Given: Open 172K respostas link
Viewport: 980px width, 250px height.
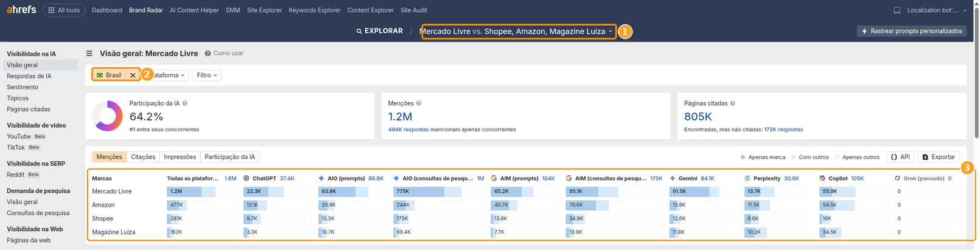Looking at the screenshot, I should (x=783, y=130).
